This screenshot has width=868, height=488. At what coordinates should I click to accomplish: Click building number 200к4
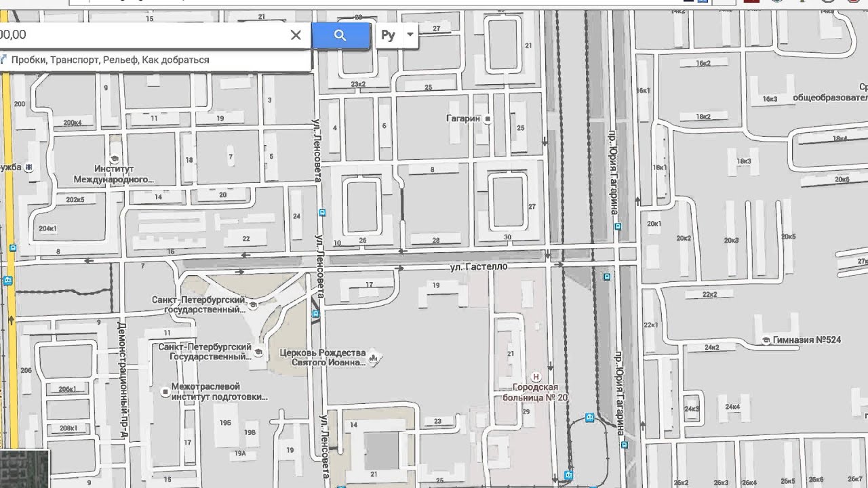[x=73, y=123]
